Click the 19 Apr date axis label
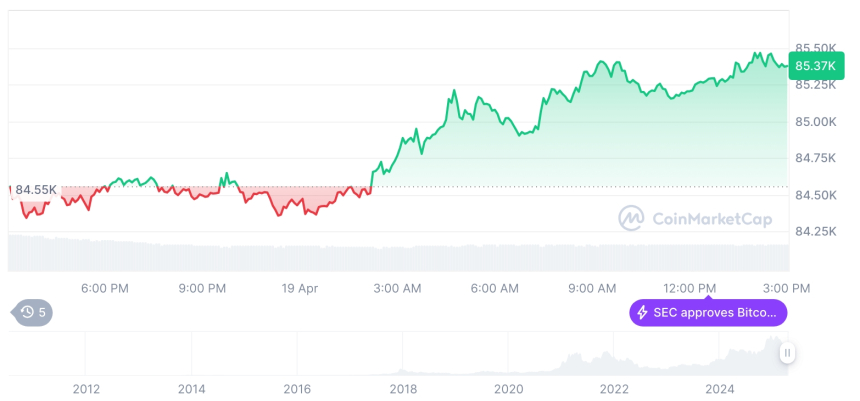Viewport: 860px width, 401px height. pyautogui.click(x=300, y=288)
